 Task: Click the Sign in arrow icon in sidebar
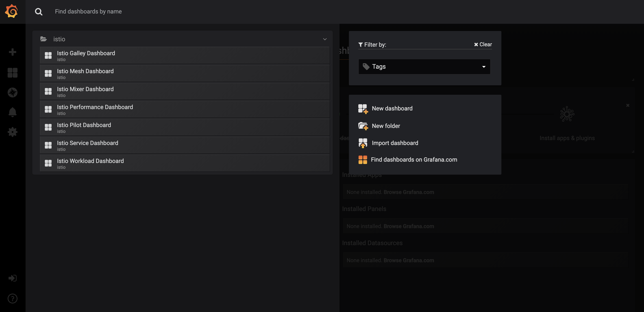[x=13, y=278]
